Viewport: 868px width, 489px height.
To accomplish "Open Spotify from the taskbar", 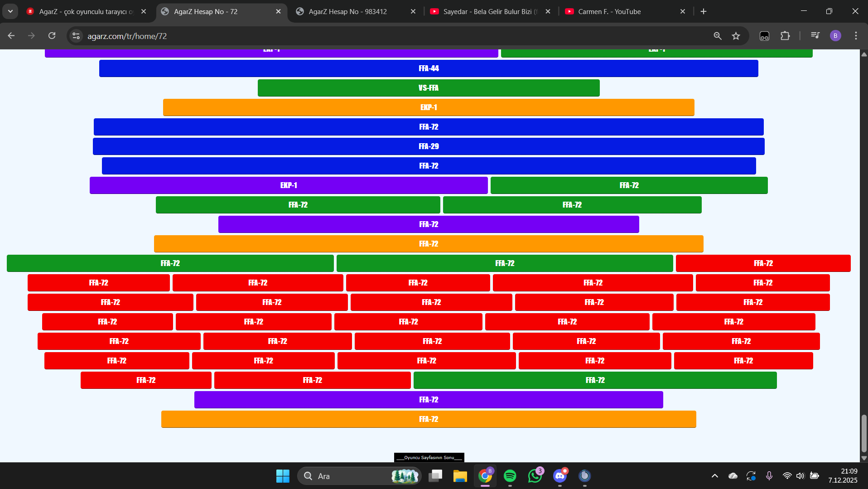I will point(510,476).
